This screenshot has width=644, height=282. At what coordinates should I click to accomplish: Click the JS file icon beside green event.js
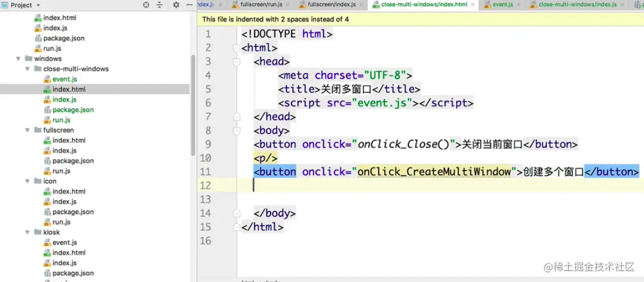tap(47, 79)
